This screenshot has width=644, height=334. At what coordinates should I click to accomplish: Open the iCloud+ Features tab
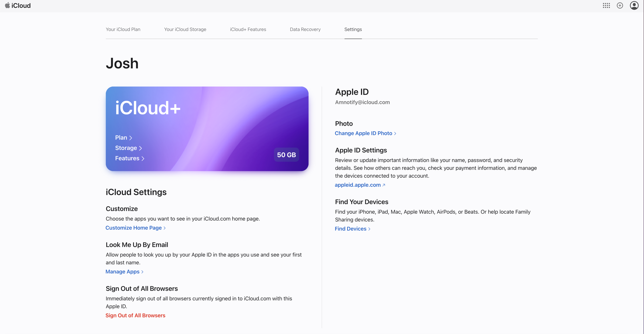[x=248, y=29]
